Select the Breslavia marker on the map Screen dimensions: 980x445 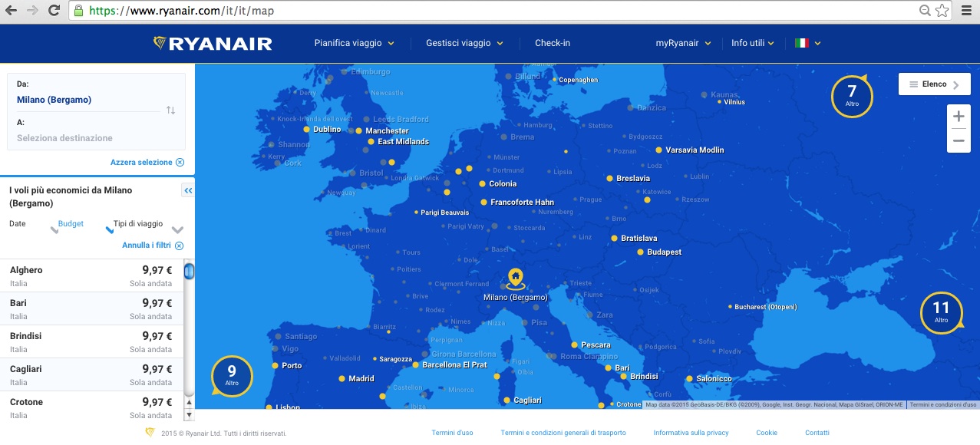(609, 179)
